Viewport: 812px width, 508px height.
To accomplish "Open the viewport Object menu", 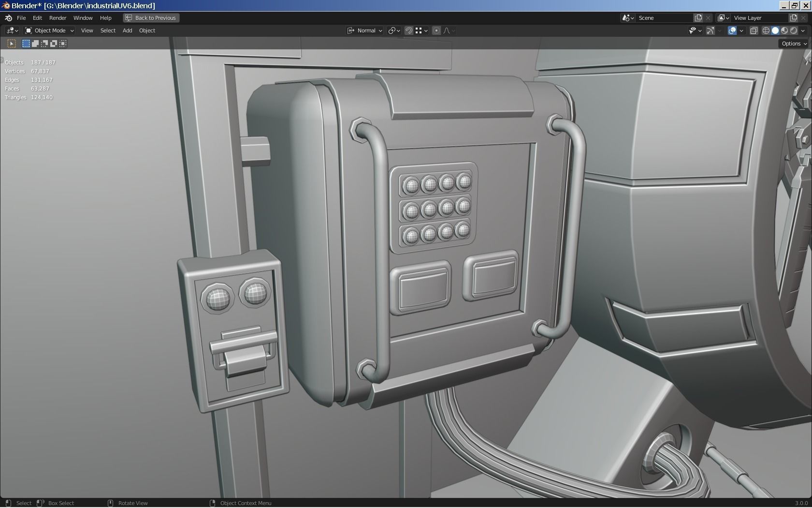I will [147, 30].
